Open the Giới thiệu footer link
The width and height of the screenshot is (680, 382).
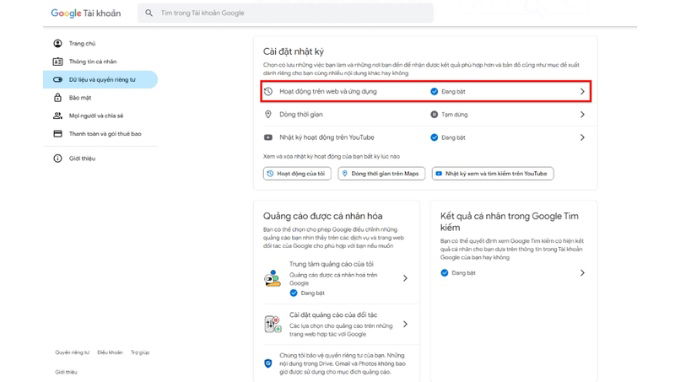pos(66,372)
